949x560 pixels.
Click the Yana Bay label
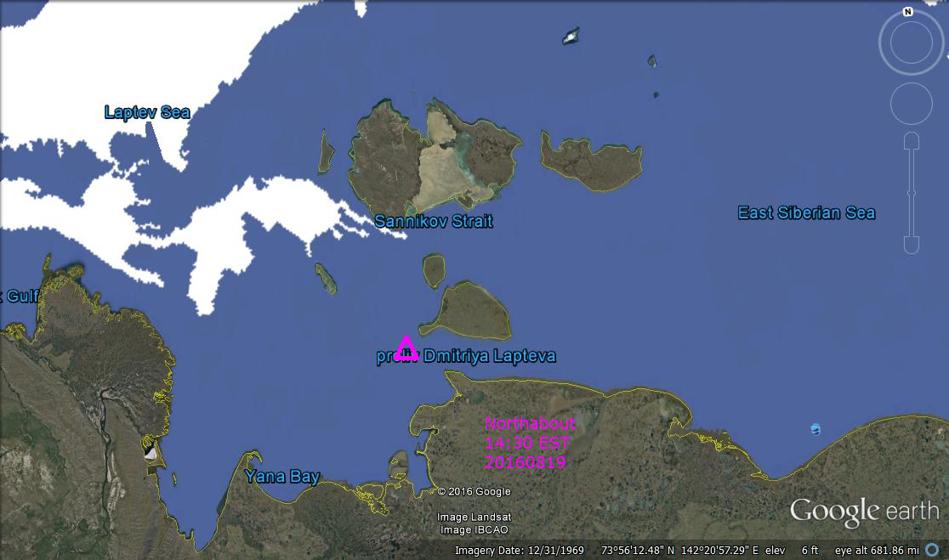point(282,477)
